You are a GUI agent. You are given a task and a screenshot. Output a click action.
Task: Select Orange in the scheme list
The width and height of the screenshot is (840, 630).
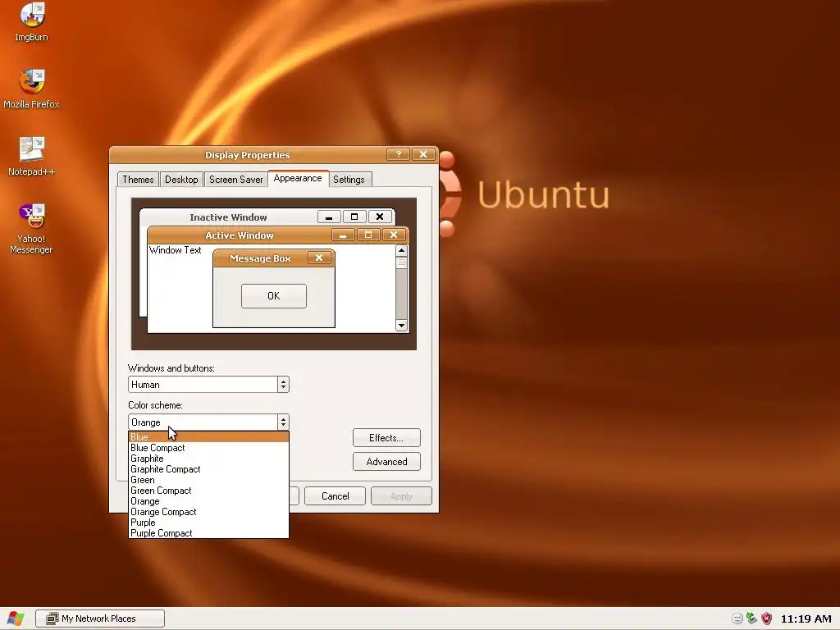click(x=208, y=501)
